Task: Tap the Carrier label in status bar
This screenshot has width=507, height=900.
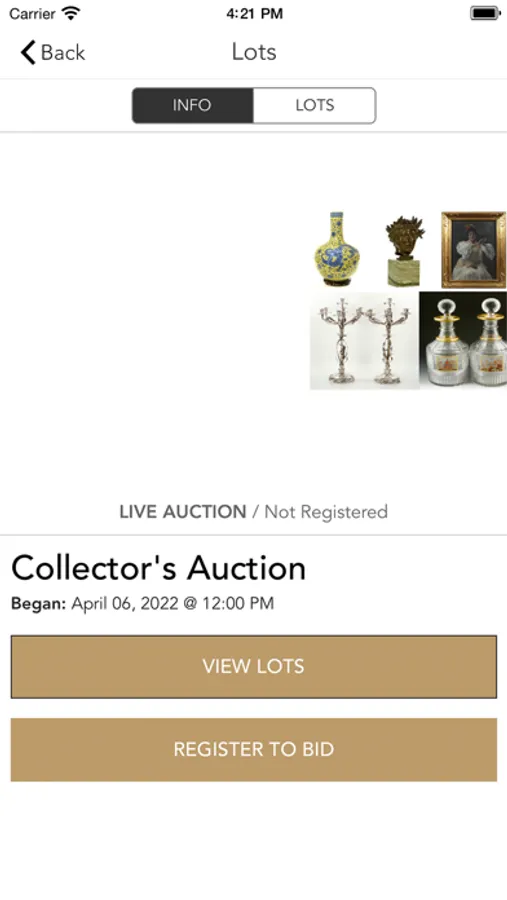Action: click(32, 13)
